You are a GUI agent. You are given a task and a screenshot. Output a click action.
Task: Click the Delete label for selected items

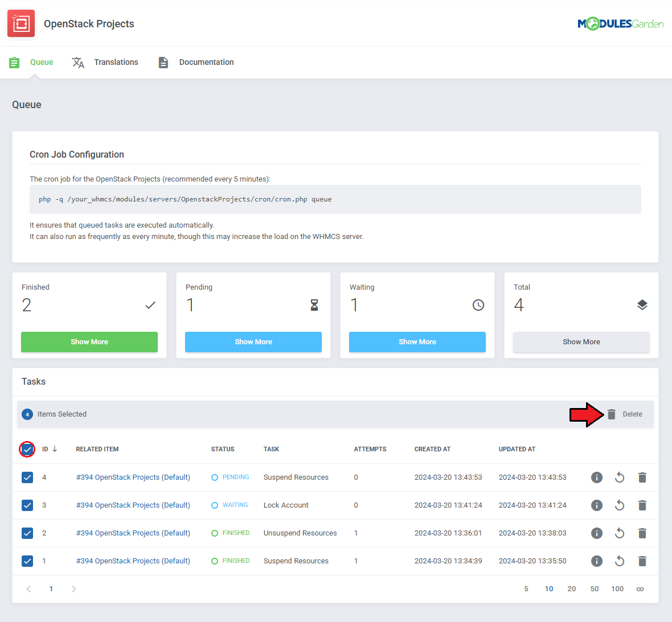pyautogui.click(x=632, y=414)
